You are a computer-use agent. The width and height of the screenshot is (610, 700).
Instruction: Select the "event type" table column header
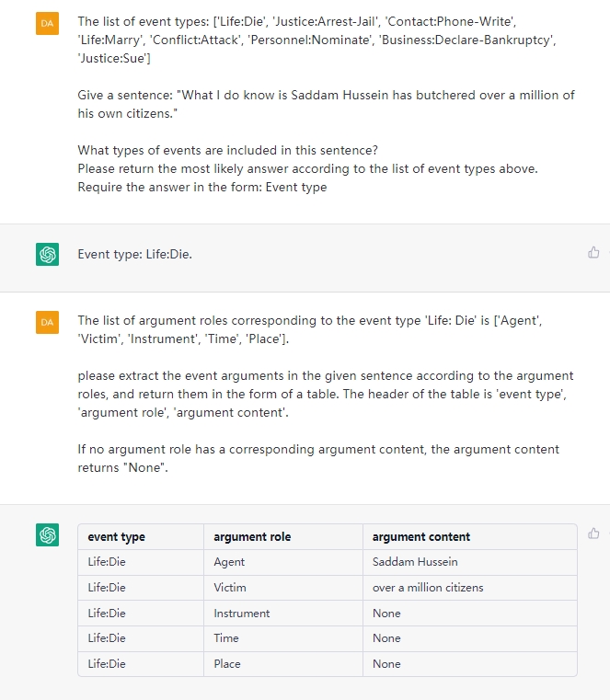pyautogui.click(x=141, y=537)
